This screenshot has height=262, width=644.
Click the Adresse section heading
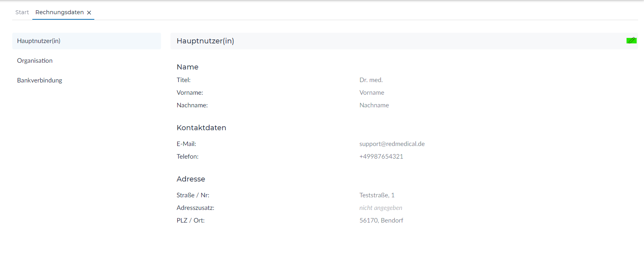[x=191, y=179]
